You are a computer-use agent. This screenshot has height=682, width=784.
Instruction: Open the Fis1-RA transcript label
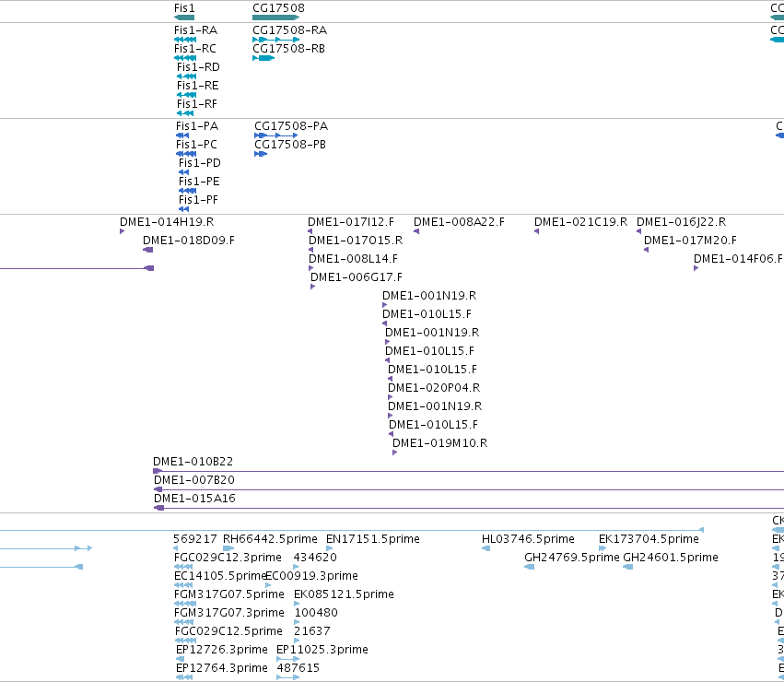click(195, 30)
